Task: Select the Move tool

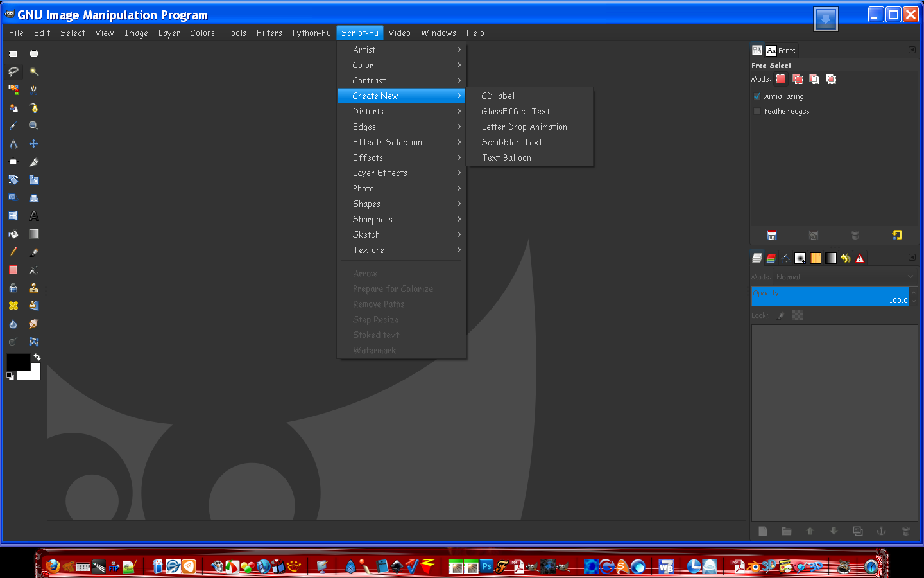Action: pyautogui.click(x=33, y=144)
